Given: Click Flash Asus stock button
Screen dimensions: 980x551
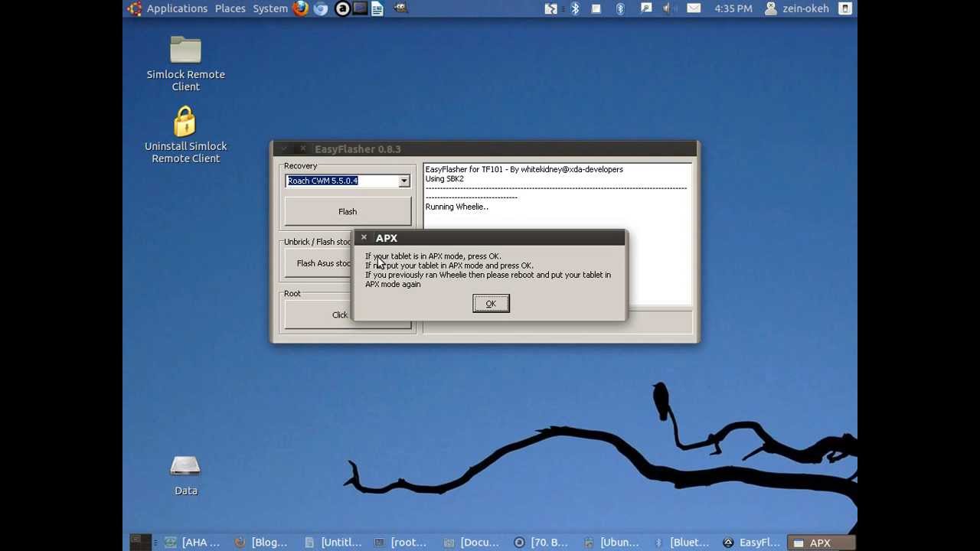Looking at the screenshot, I should click(318, 263).
